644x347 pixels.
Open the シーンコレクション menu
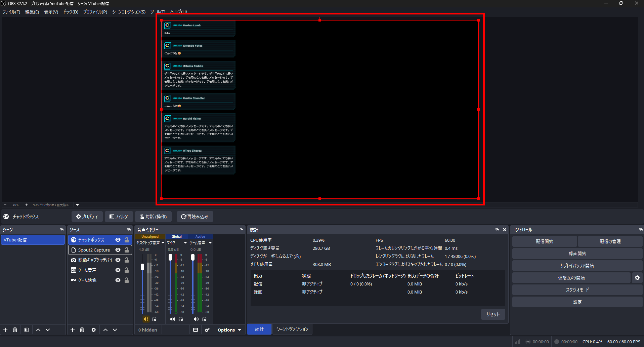tap(129, 12)
